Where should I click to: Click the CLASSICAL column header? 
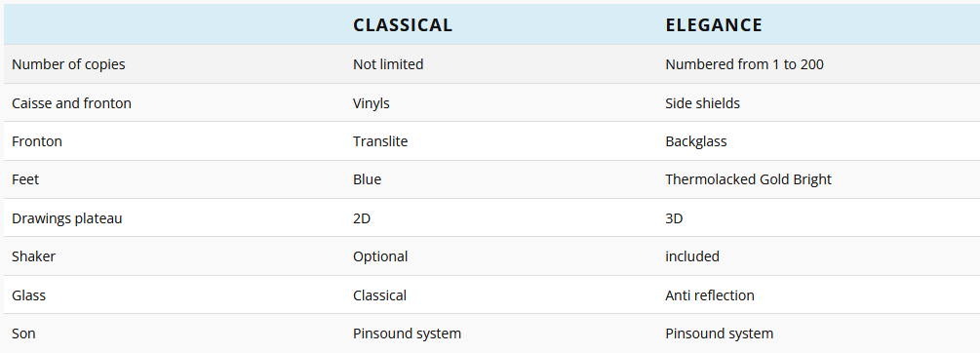click(x=403, y=25)
